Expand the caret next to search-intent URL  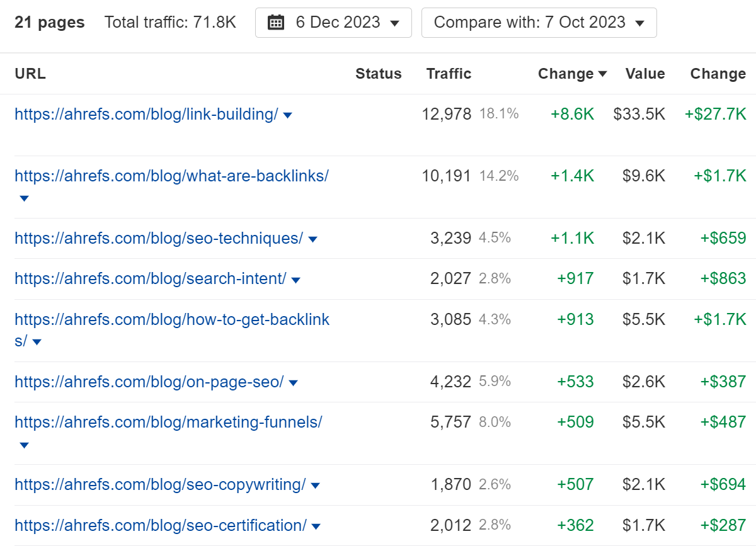(x=295, y=279)
